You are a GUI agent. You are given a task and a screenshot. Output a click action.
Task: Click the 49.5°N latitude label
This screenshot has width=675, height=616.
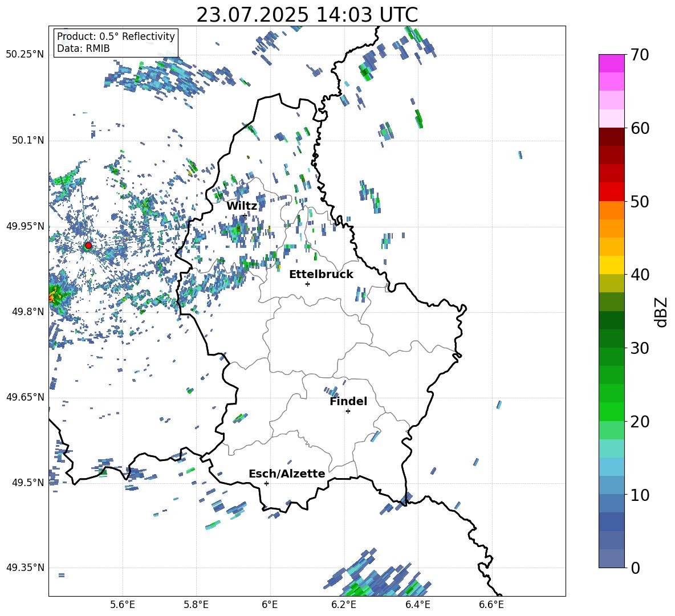pos(27,482)
